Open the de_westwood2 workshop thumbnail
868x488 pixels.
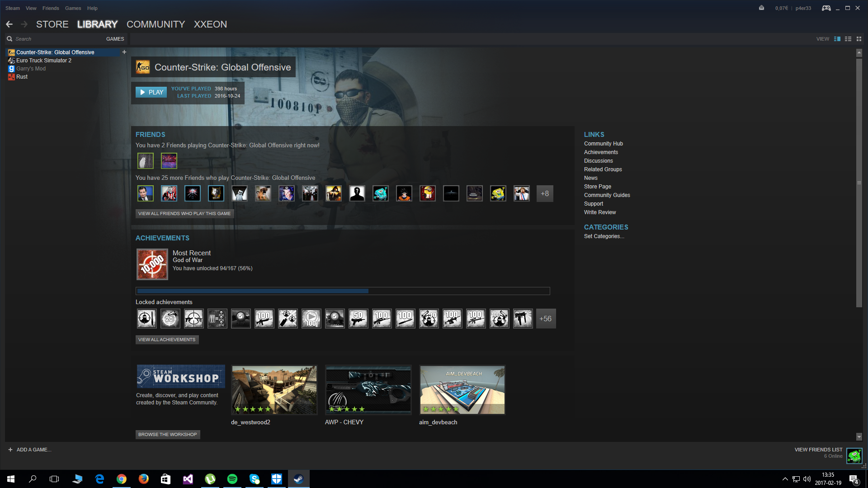[274, 390]
